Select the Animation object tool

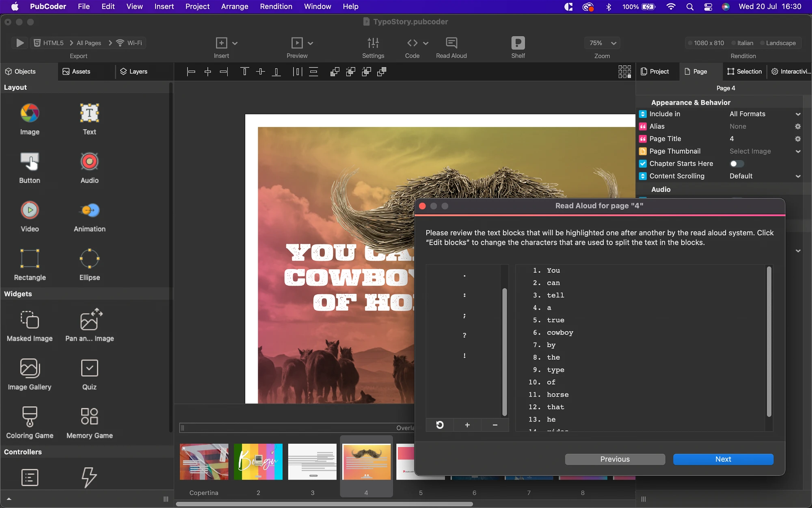(89, 217)
